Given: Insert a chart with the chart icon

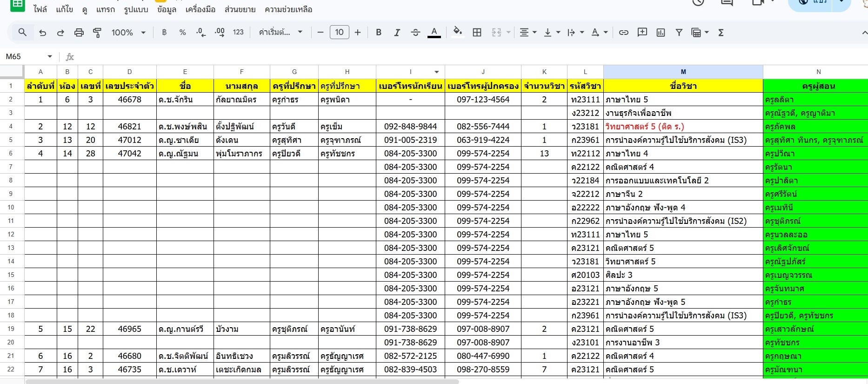Looking at the screenshot, I should (661, 33).
